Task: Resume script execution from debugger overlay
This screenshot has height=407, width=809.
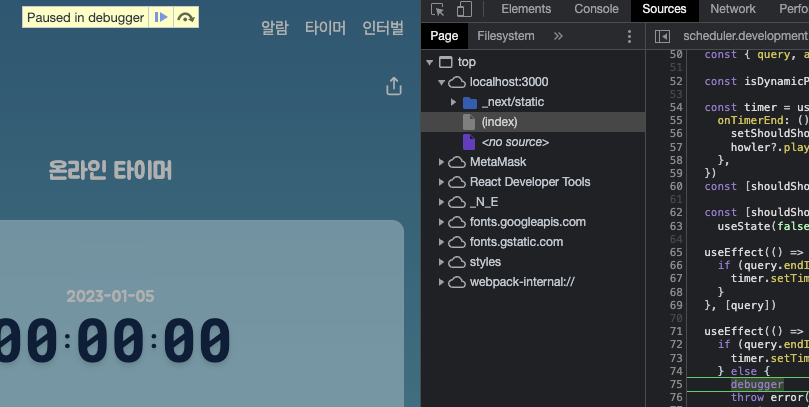Action: tap(161, 17)
